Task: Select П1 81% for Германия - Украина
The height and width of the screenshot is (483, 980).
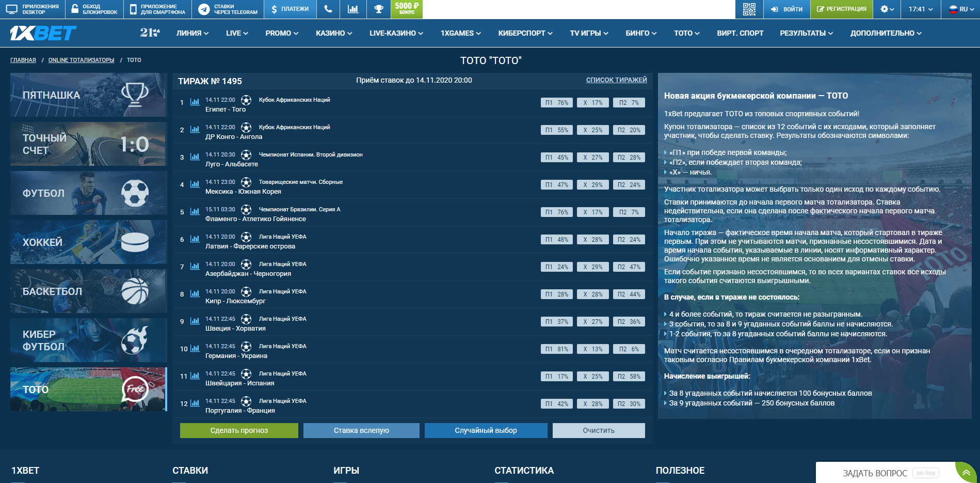Action: 557,349
